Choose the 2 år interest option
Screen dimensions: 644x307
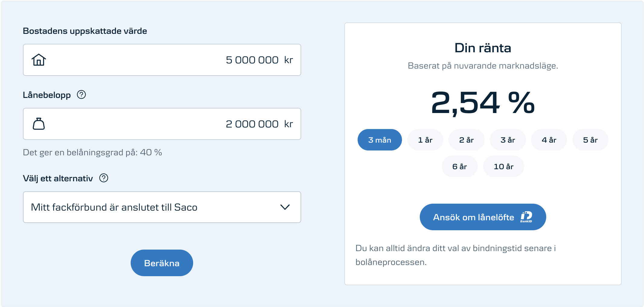pyautogui.click(x=466, y=140)
